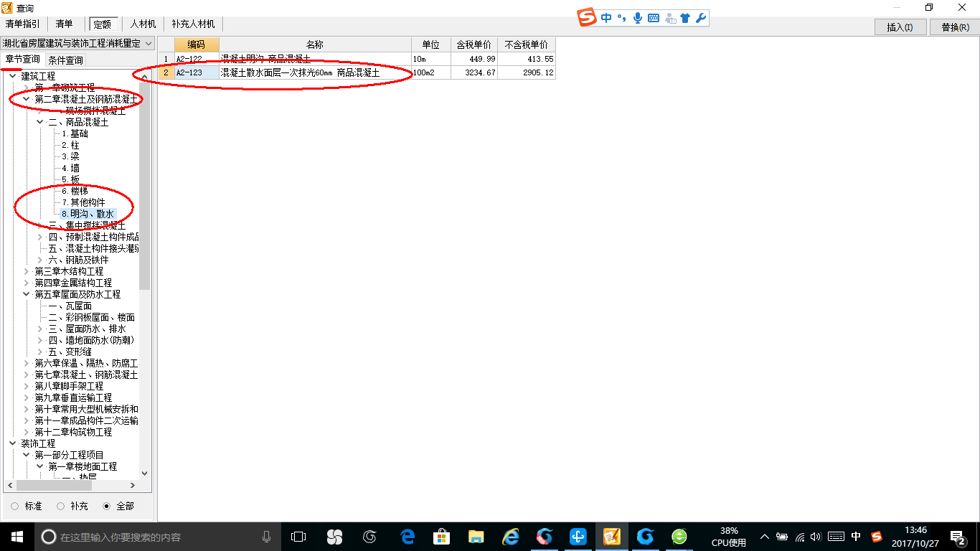The image size is (980, 551).
Task: Show hidden tray icons chevron
Action: point(765,537)
